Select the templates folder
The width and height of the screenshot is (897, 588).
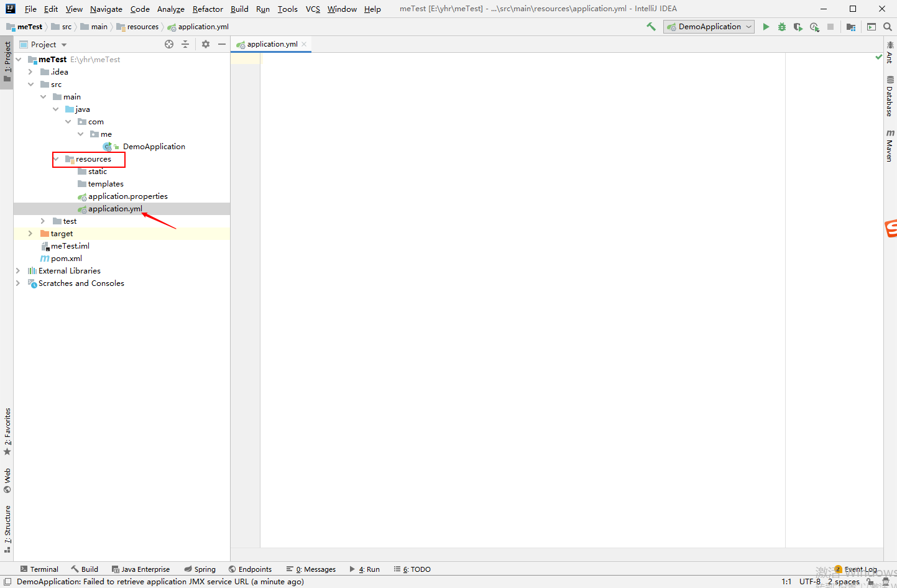point(106,184)
